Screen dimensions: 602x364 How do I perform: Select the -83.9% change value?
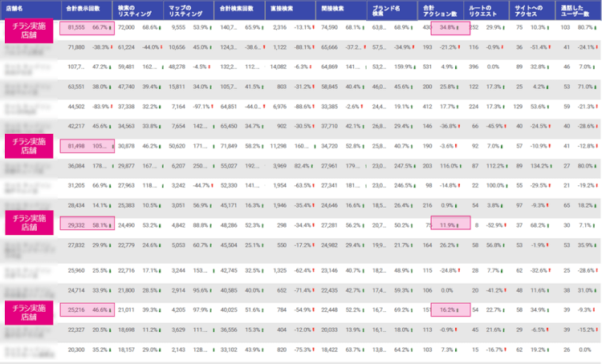[100, 107]
